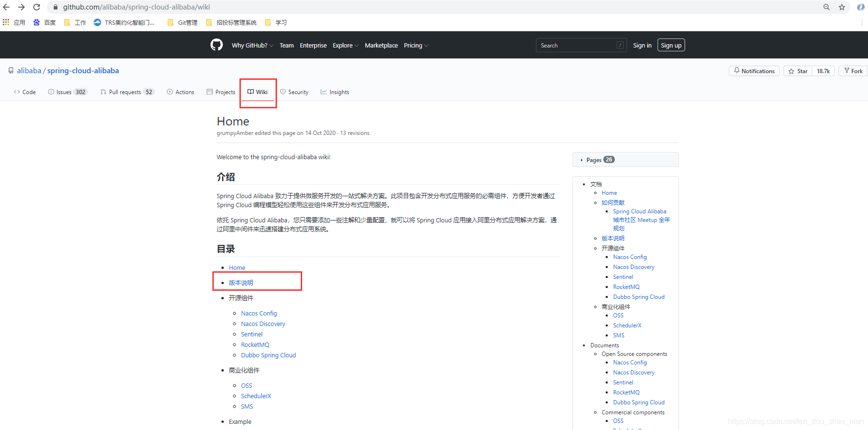Click the 18.7k star count
The image size is (868, 430).
tap(823, 71)
